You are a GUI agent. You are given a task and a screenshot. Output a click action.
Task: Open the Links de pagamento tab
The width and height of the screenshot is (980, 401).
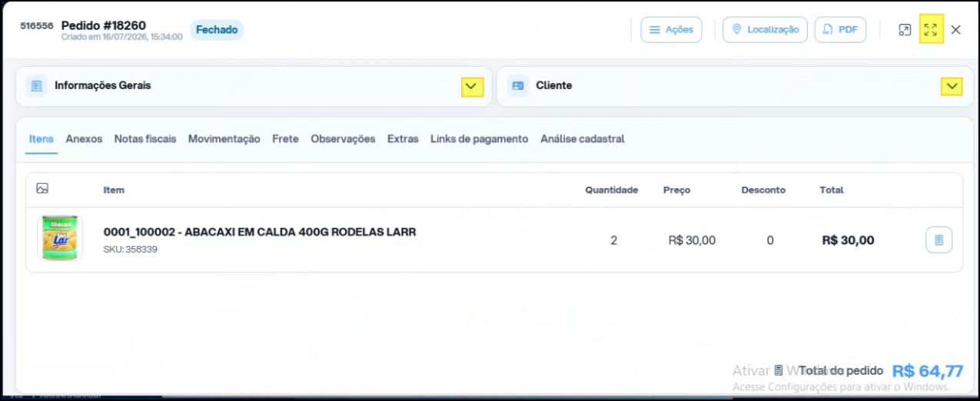(479, 139)
